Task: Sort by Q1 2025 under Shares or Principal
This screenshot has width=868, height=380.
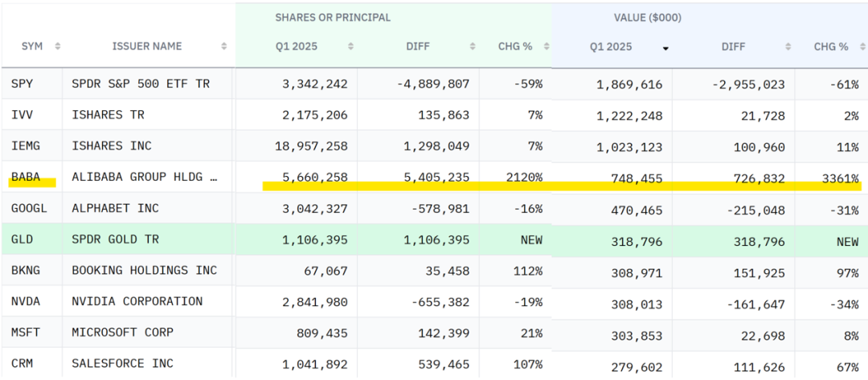Action: 350,47
